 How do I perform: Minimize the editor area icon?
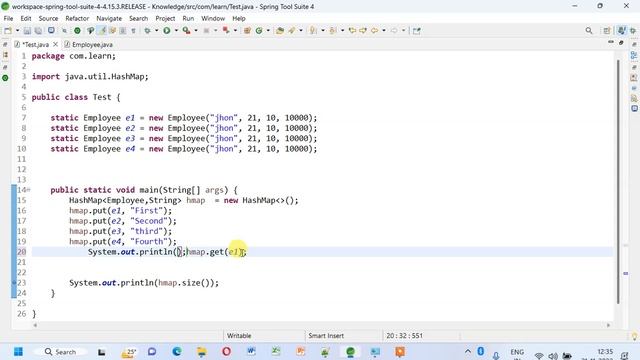pos(611,42)
